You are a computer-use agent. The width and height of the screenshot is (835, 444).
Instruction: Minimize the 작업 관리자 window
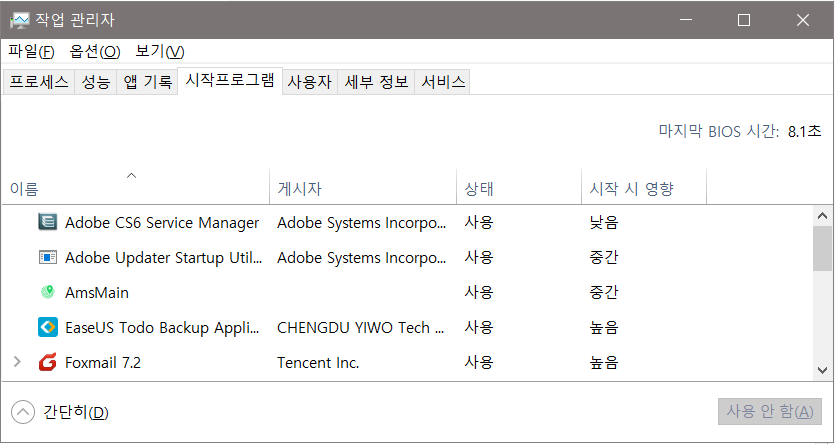click(686, 20)
